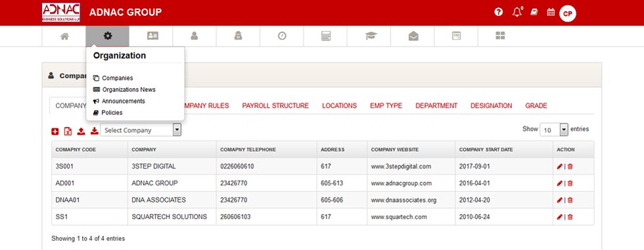Sort by the COMPANY WEBSITE column header

coord(411,150)
